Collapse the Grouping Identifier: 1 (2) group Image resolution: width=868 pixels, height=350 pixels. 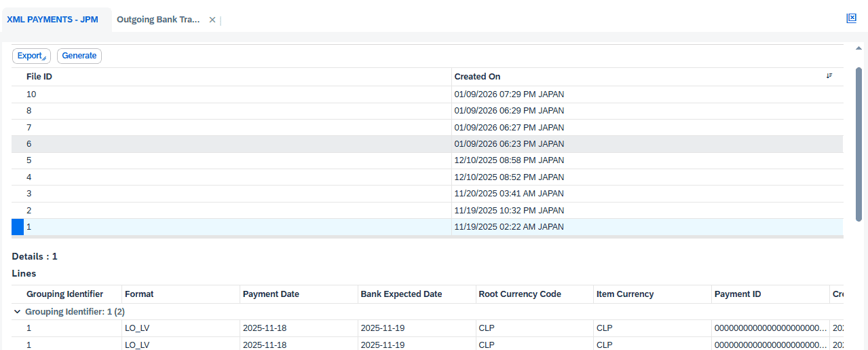point(17,311)
